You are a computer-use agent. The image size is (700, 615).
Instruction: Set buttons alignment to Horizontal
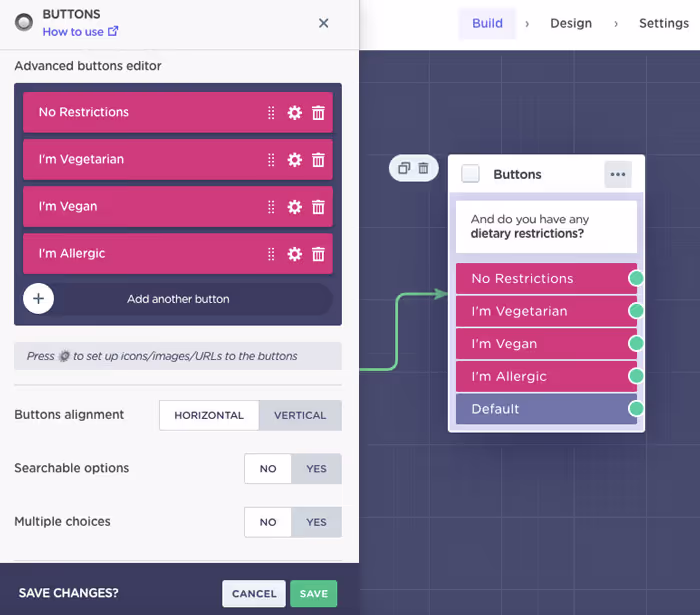tap(209, 416)
